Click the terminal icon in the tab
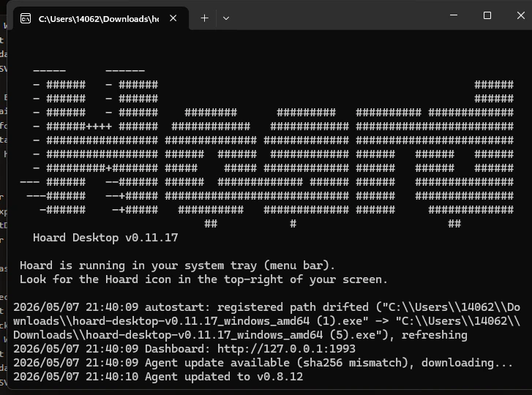The image size is (532, 395). 26,18
